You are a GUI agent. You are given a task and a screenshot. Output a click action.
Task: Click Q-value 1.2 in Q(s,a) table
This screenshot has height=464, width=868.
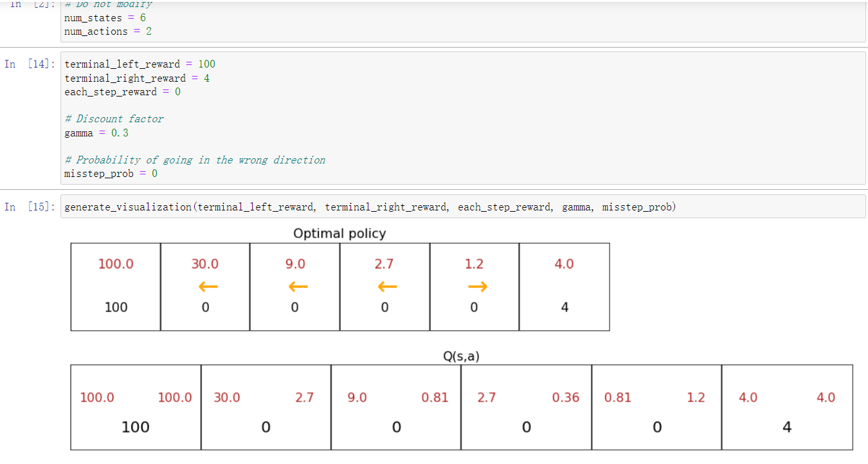pos(696,397)
